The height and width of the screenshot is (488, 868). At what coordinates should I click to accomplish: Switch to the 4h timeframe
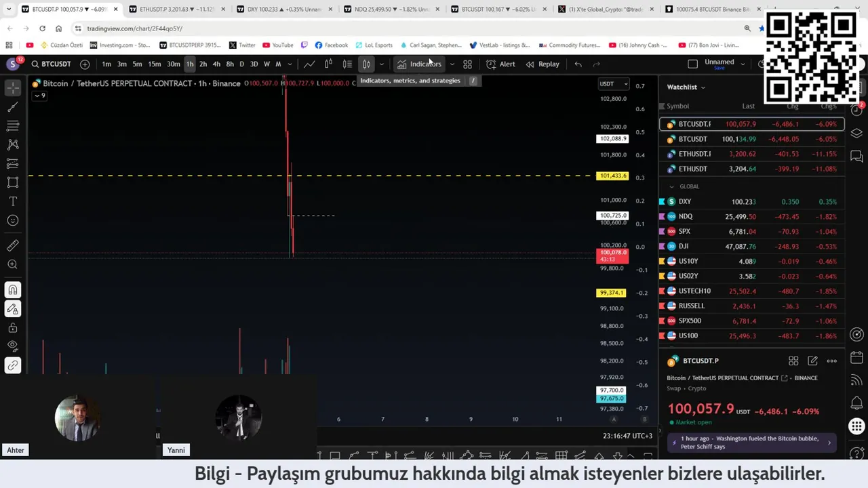(216, 64)
